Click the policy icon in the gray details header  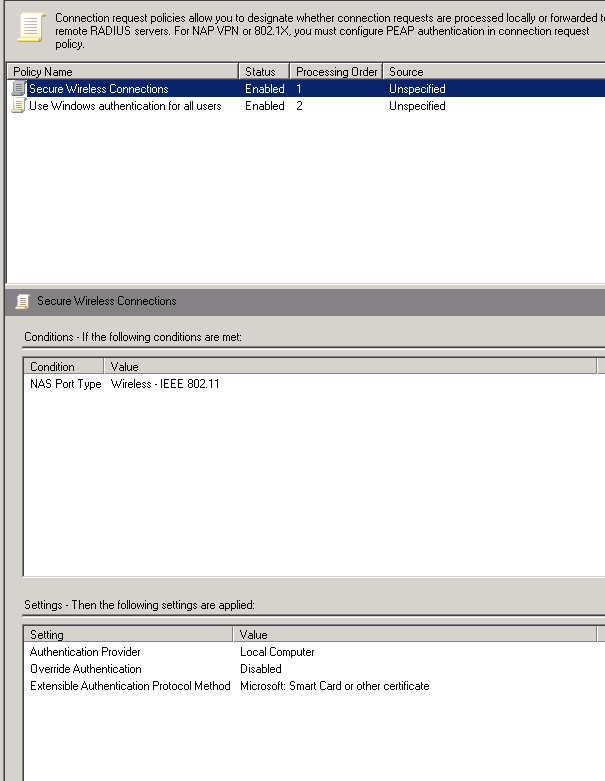point(22,301)
